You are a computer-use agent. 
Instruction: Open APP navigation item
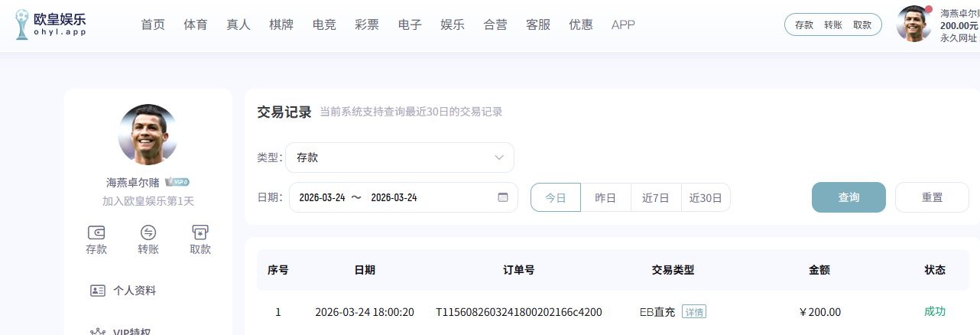(x=623, y=24)
